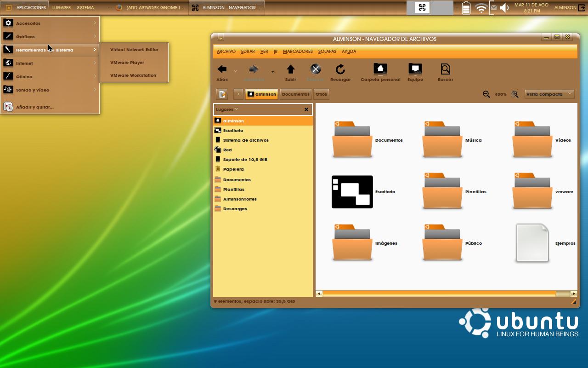The image size is (588, 368).
Task: Select Descargas bookmark in side pane
Action: [263, 208]
